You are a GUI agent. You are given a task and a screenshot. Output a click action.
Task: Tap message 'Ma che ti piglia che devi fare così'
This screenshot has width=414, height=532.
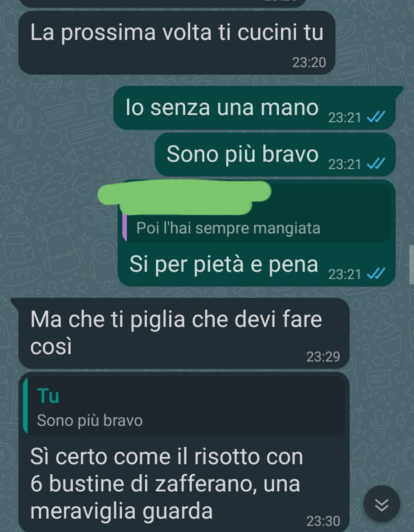pyautogui.click(x=183, y=333)
